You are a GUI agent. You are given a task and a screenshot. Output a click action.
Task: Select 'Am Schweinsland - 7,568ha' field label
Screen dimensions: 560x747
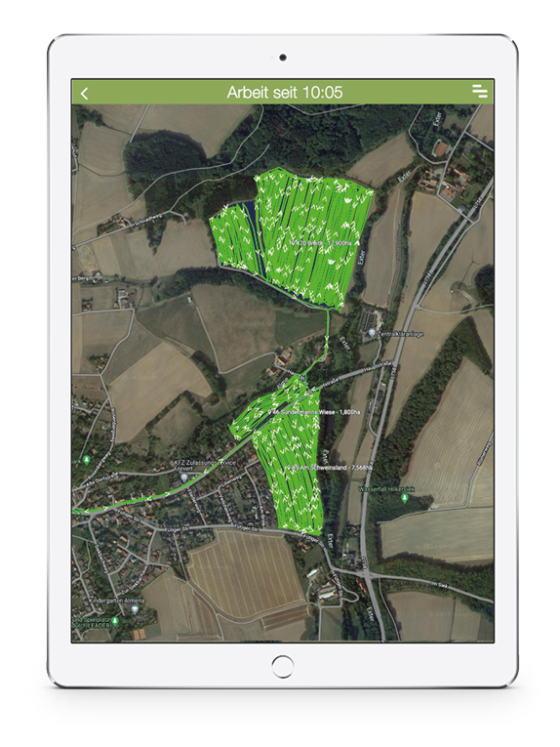[329, 468]
